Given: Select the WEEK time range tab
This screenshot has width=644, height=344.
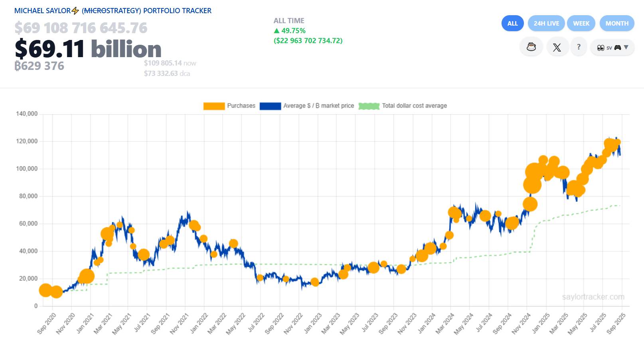Looking at the screenshot, I should tap(581, 23).
